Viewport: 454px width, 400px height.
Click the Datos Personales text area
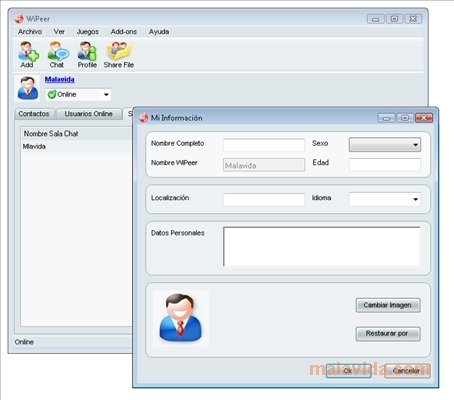pos(321,246)
